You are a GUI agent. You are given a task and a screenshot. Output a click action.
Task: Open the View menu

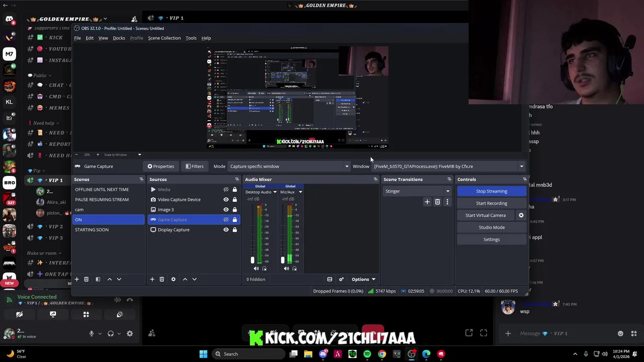point(103,38)
